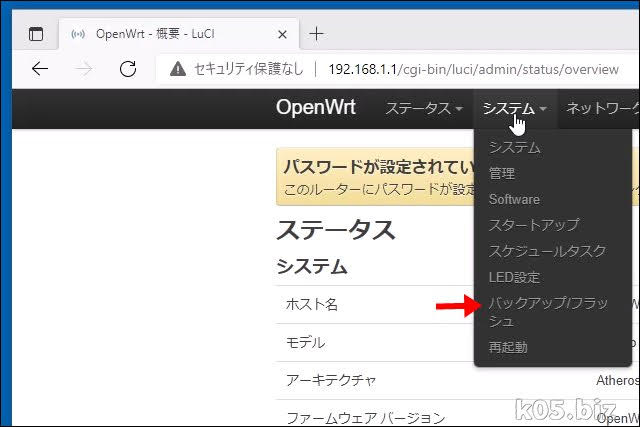Click the ホスト名 row label
The height and width of the screenshot is (427, 640).
(x=312, y=305)
